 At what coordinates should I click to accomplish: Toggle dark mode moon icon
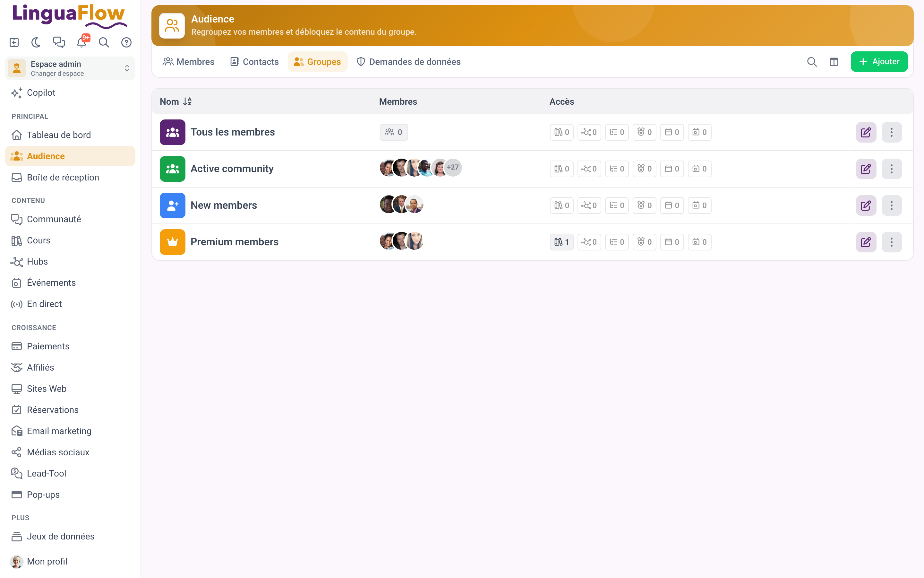(36, 42)
